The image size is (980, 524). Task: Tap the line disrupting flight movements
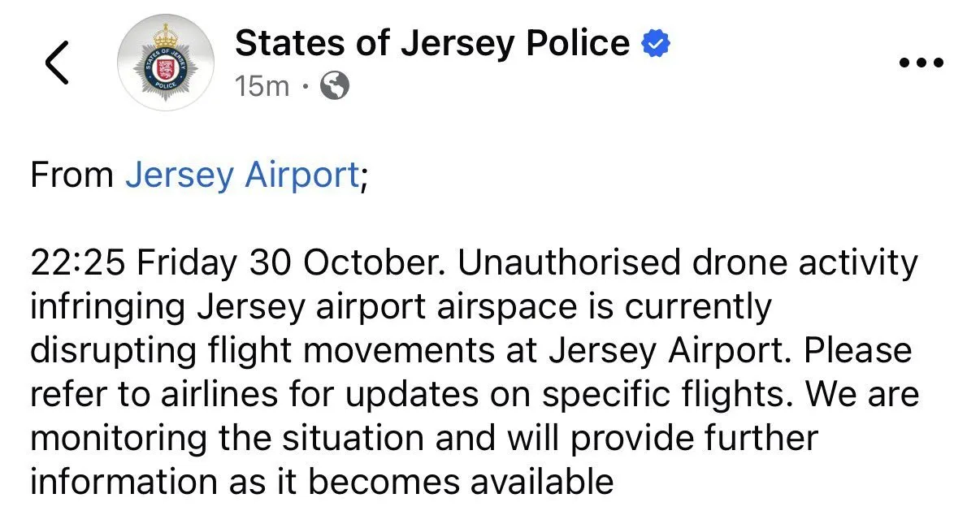click(470, 351)
